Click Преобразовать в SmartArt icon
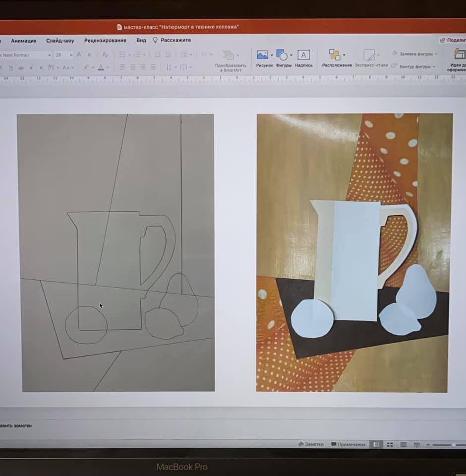 click(x=229, y=56)
